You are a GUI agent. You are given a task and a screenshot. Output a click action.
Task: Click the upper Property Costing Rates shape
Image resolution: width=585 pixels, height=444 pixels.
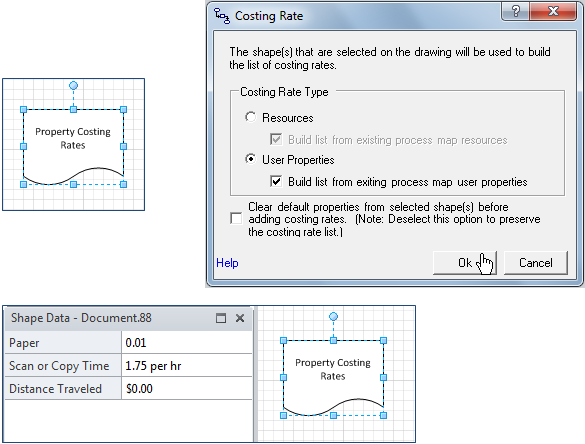73,146
